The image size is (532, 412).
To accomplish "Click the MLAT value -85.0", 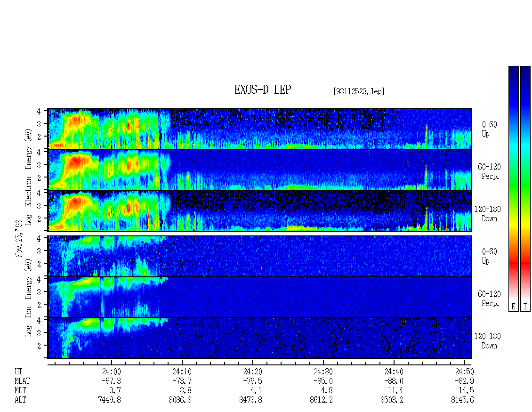I will [323, 381].
